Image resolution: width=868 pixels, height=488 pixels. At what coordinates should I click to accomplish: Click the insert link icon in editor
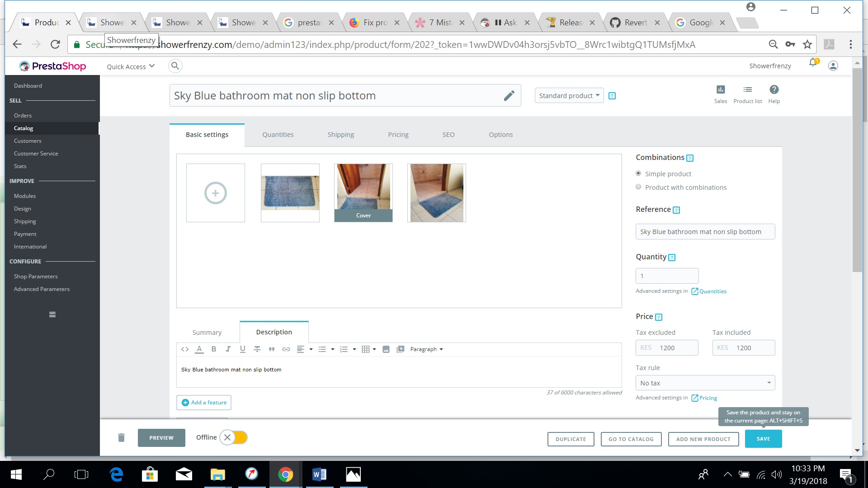[x=286, y=349]
